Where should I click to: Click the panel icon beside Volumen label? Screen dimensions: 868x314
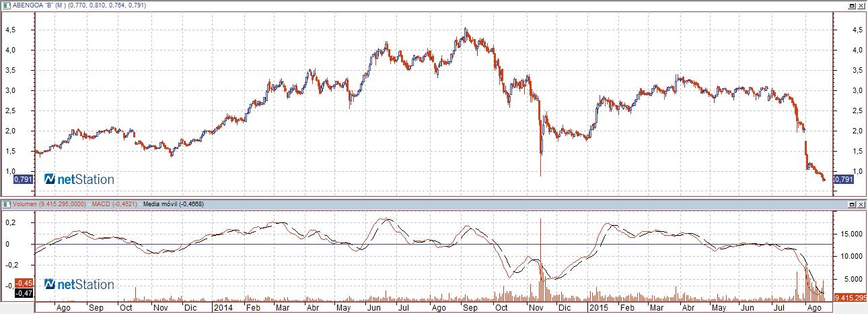[x=5, y=203]
